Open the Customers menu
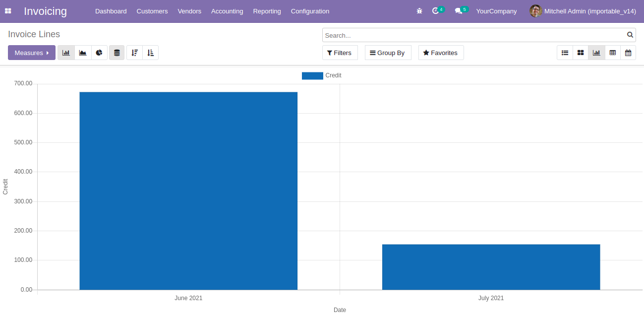The width and height of the screenshot is (644, 316). (x=152, y=11)
